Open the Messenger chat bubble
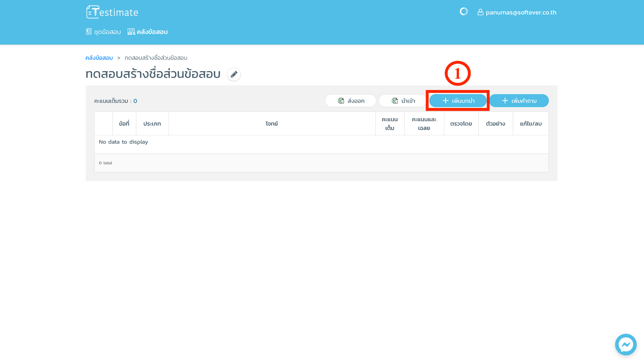 point(625,344)
